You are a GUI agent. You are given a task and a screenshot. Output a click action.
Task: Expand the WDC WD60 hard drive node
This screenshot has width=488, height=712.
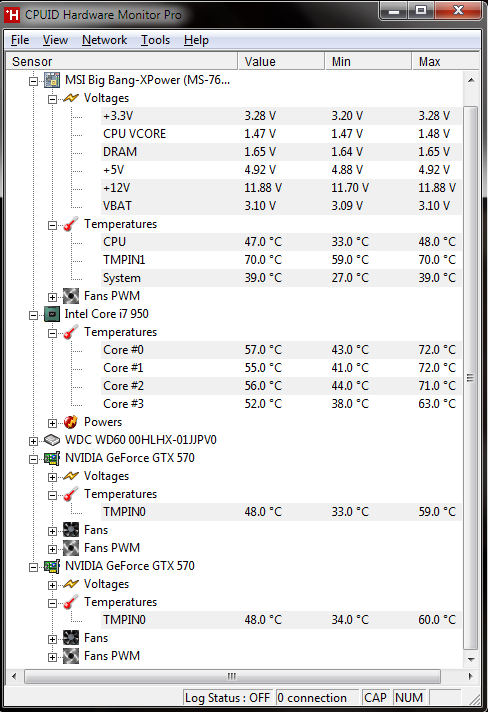point(34,441)
